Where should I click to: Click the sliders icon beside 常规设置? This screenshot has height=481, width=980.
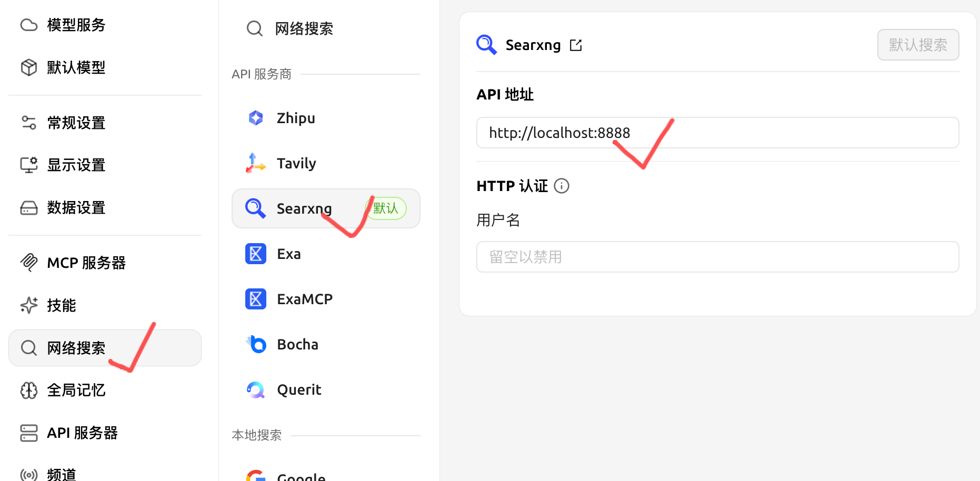click(x=29, y=123)
